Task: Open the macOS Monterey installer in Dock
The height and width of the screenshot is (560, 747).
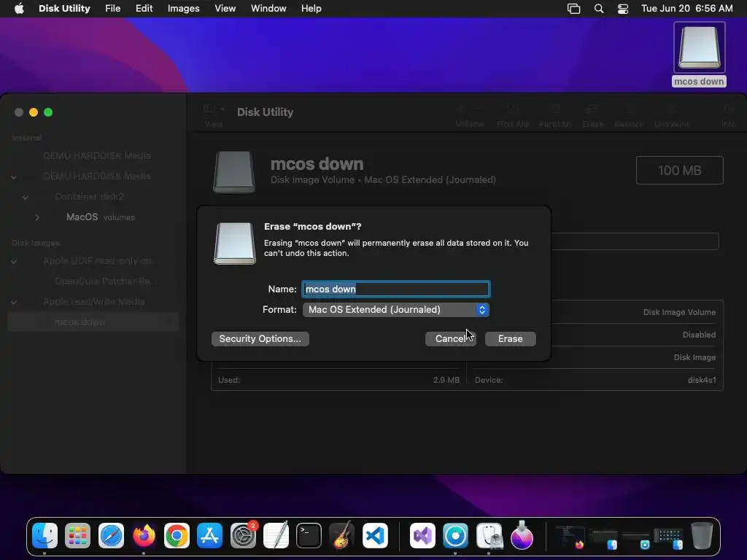Action: (522, 536)
